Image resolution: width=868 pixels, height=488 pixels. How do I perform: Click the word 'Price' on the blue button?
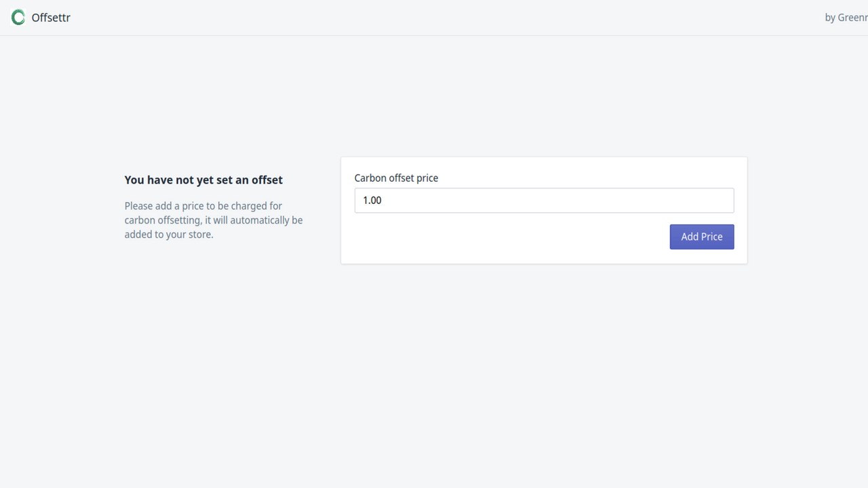[x=711, y=237]
